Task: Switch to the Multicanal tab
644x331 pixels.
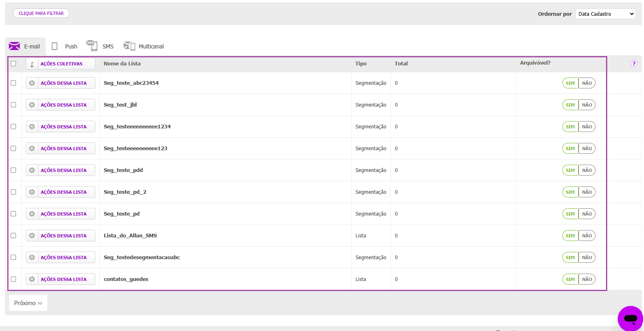Action: tap(144, 46)
